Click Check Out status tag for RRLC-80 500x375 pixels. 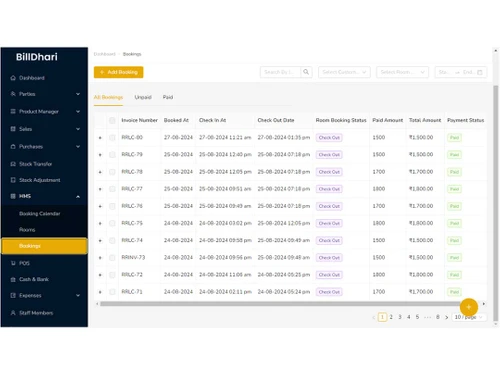tap(329, 138)
